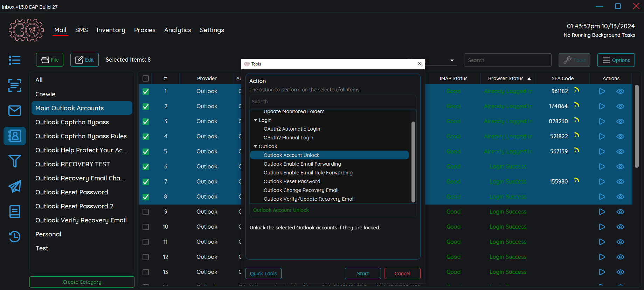Run the play action for row 6
Image resolution: width=644 pixels, height=290 pixels.
(602, 166)
